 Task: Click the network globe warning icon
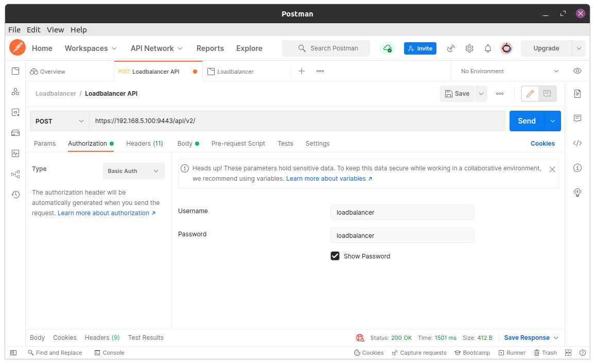(x=360, y=338)
